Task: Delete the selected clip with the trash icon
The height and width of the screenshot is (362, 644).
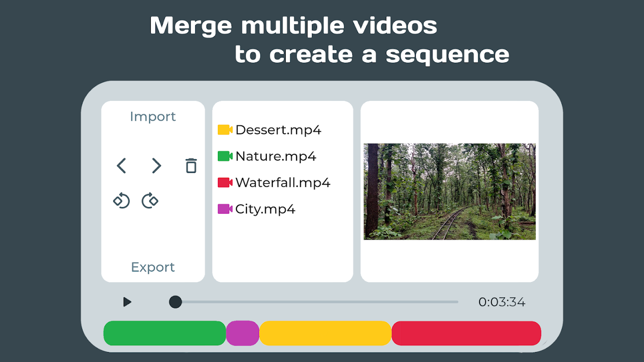Action: [x=191, y=166]
